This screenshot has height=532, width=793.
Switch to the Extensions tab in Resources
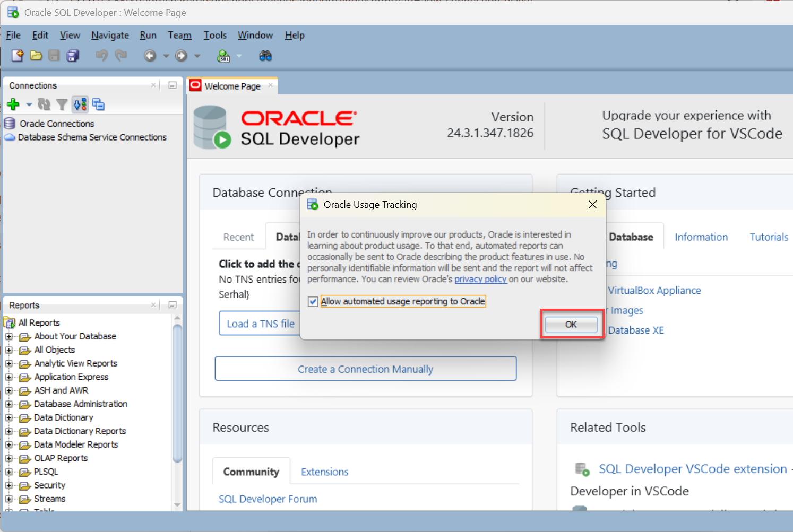[x=324, y=472]
